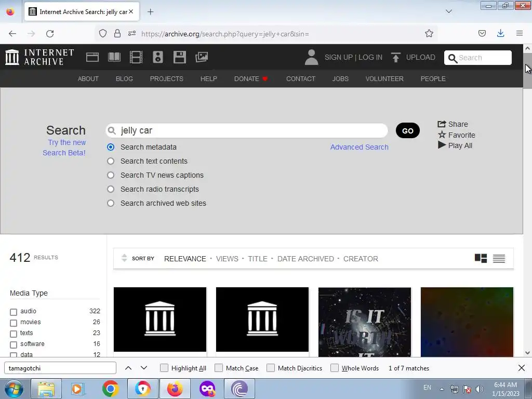The height and width of the screenshot is (399, 532).
Task: Select Search metadata radio button
Action: coord(111,147)
